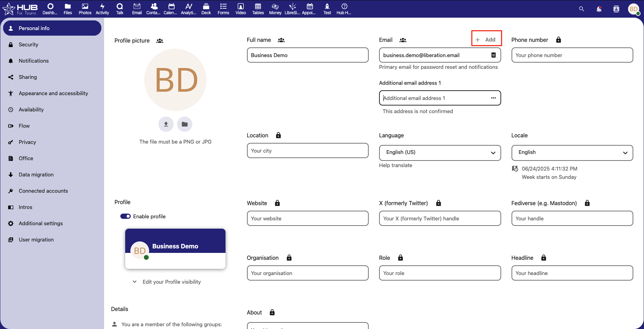Open the Locale dropdown

572,153
